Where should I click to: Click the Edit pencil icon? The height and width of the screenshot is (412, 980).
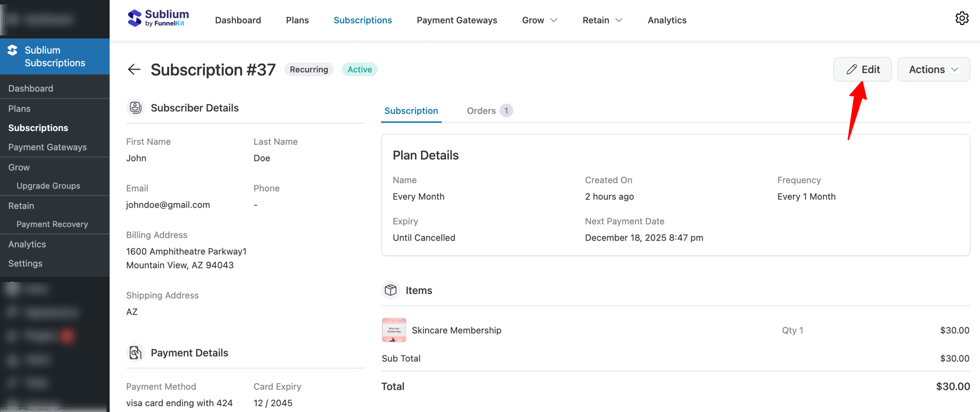(852, 69)
